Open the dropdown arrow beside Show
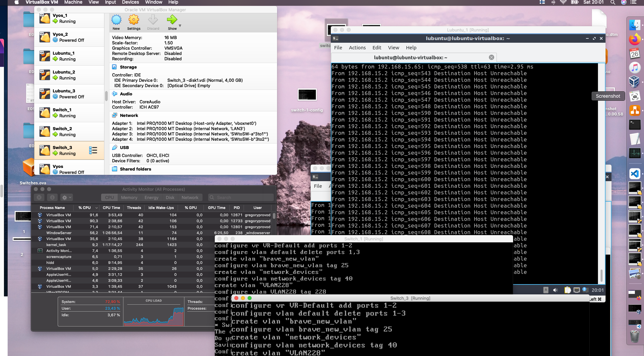Screen dimensions: 644x356 coord(180,25)
